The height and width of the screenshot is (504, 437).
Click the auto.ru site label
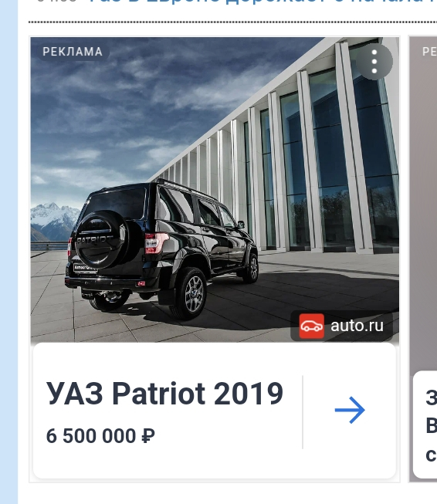[x=357, y=326]
